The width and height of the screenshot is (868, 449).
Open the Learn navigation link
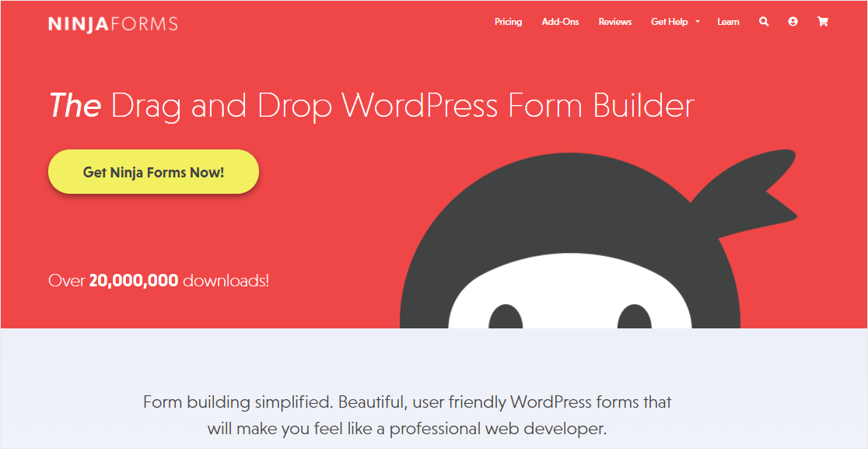(728, 22)
